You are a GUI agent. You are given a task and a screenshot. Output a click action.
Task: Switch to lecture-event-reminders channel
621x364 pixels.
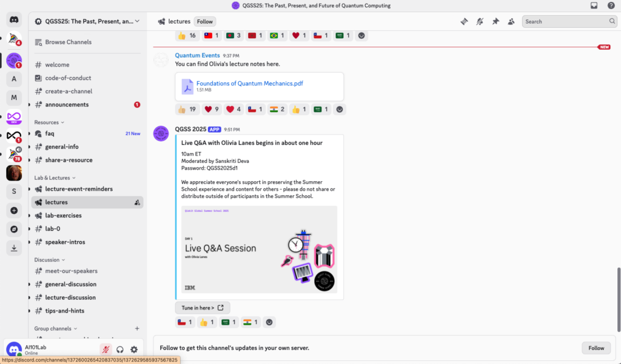tap(87, 189)
